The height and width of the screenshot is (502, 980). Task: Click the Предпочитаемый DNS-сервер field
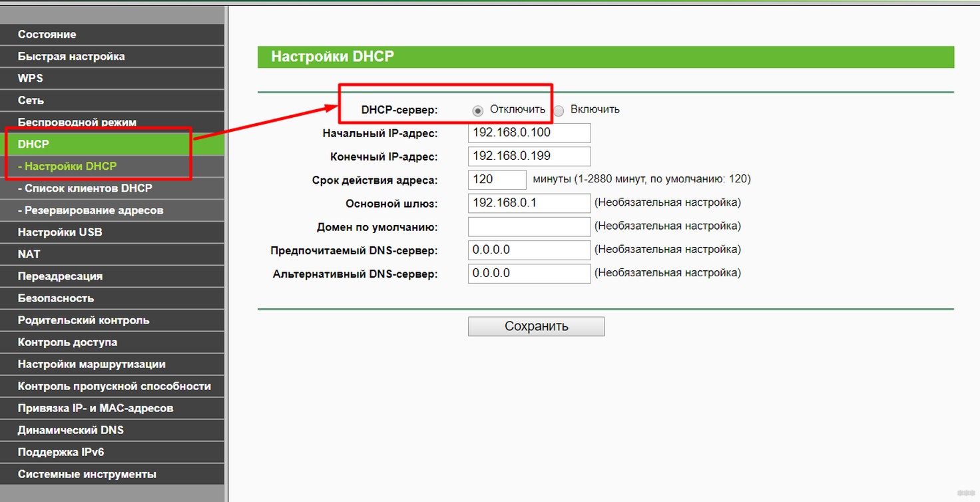click(x=529, y=250)
